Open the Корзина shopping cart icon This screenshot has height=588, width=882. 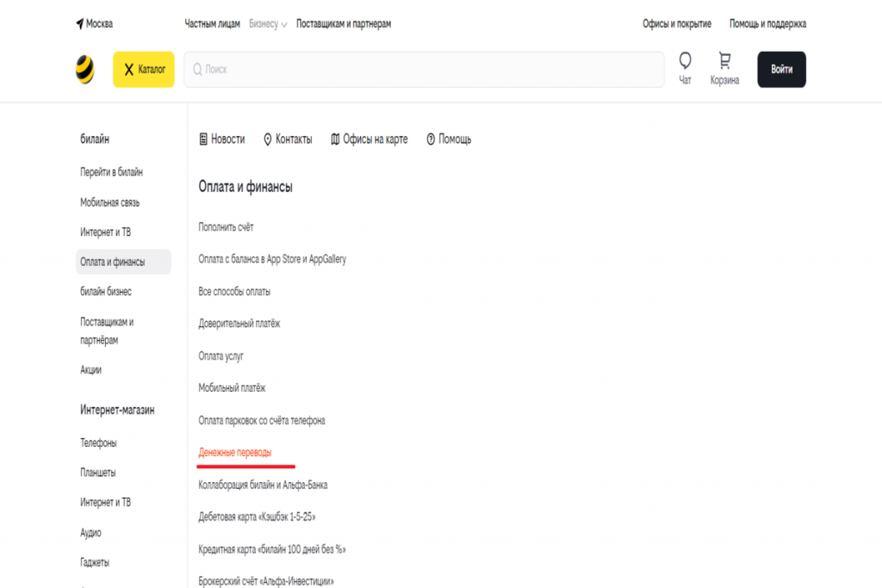pos(724,61)
